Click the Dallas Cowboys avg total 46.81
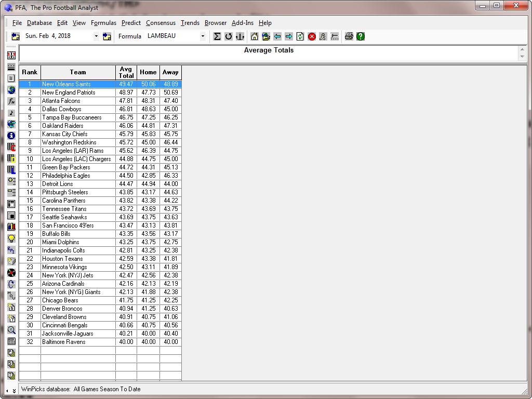 [126, 109]
